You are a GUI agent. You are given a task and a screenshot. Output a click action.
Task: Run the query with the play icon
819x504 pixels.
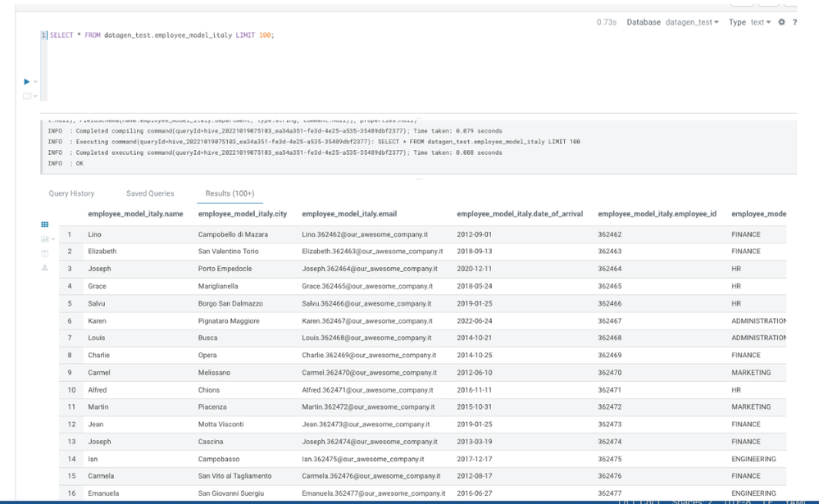click(26, 81)
